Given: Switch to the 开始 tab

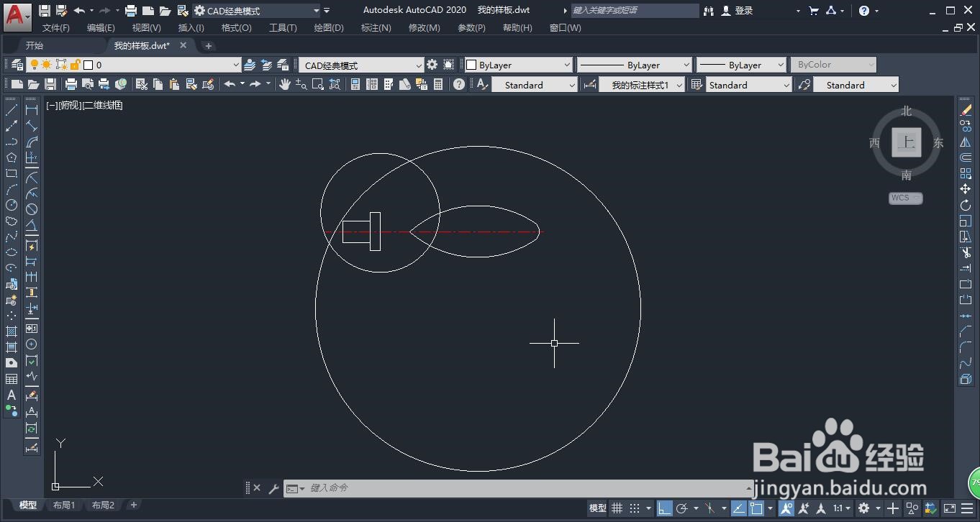Looking at the screenshot, I should tap(35, 45).
